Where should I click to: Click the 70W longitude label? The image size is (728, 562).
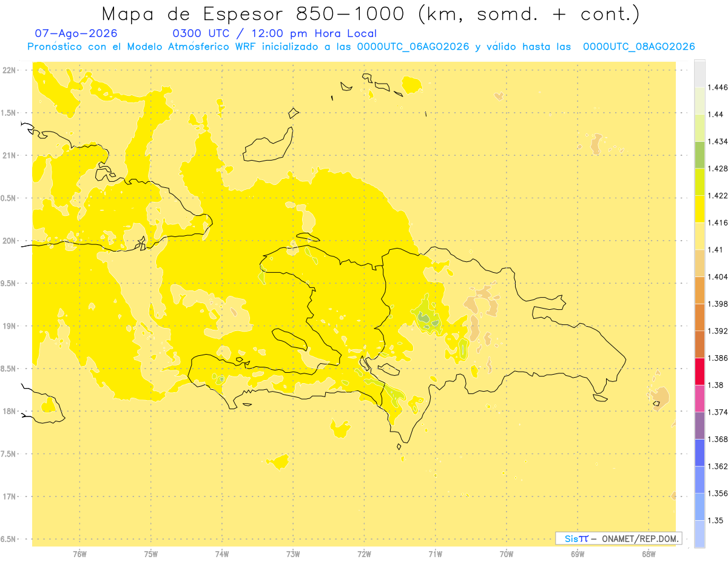tap(507, 555)
